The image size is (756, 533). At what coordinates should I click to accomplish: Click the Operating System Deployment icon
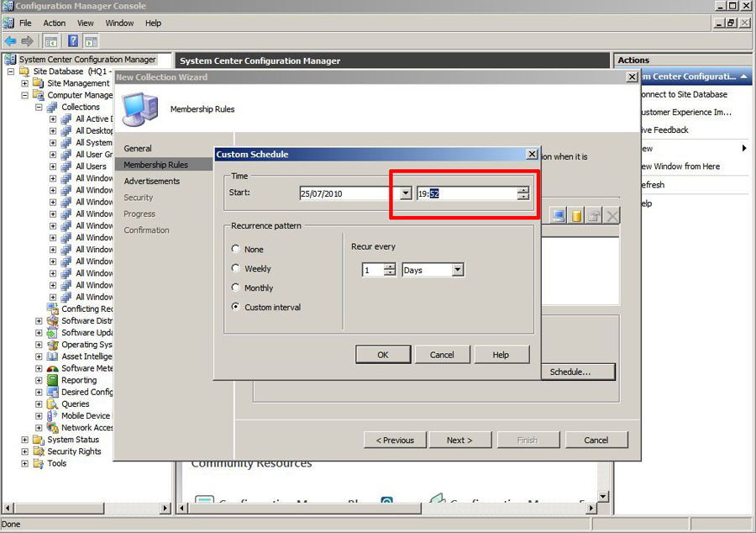53,345
